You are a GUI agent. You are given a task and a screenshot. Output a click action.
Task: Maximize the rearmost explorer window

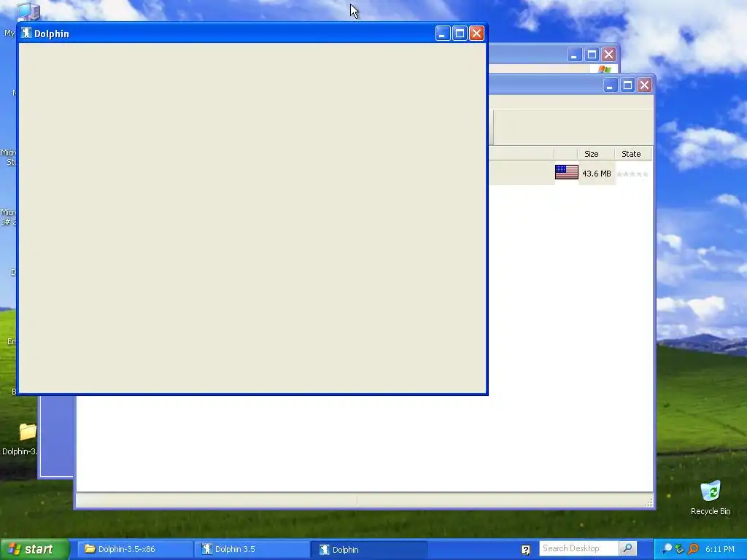click(x=592, y=54)
